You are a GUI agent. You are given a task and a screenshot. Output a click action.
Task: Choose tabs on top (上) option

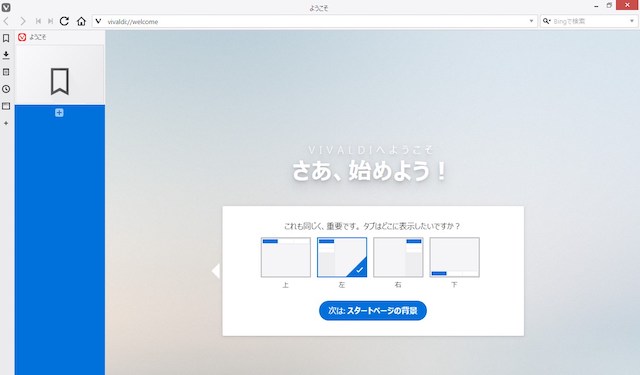coord(286,257)
